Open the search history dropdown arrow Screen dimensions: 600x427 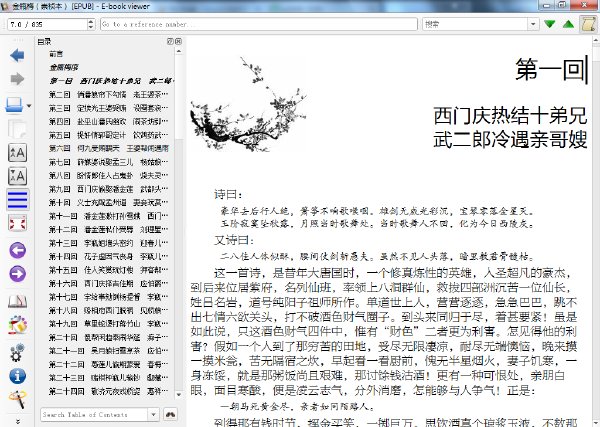click(x=533, y=24)
